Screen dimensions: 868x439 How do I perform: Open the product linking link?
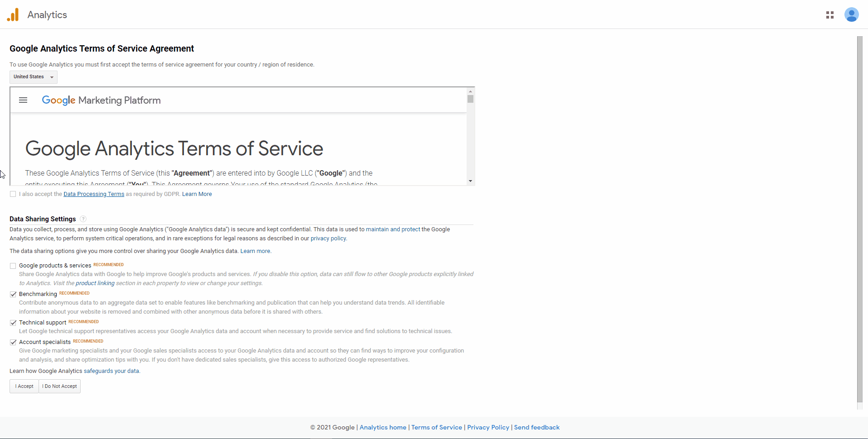[x=95, y=283]
